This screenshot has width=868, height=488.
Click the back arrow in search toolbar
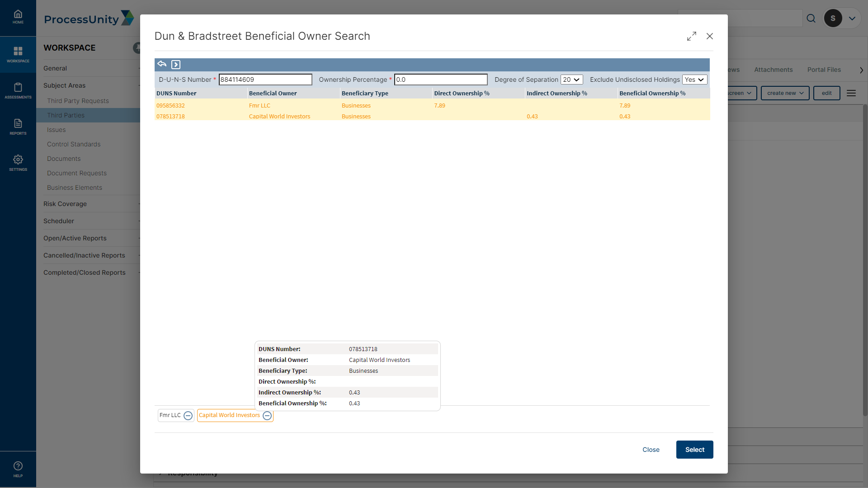(x=162, y=64)
